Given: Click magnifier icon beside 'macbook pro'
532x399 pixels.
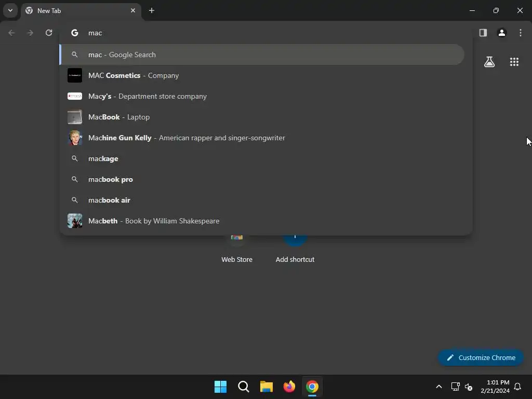Looking at the screenshot, I should pyautogui.click(x=75, y=179).
